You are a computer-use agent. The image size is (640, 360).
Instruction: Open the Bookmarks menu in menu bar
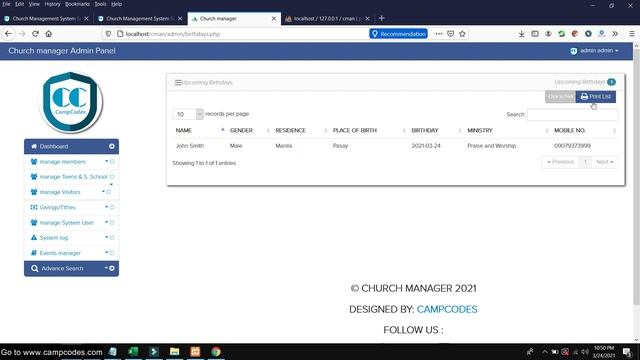(x=77, y=4)
